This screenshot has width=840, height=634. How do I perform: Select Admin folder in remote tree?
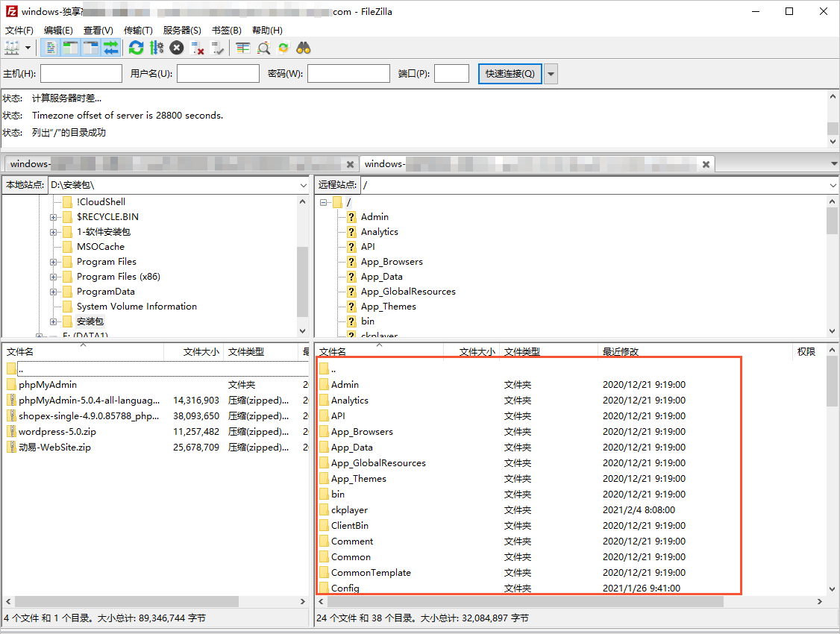click(374, 217)
